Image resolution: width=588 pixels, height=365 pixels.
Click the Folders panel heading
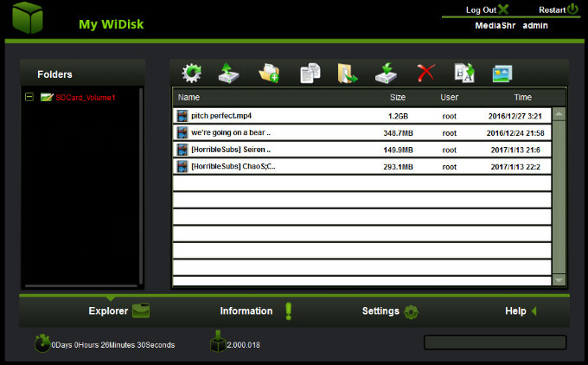54,74
